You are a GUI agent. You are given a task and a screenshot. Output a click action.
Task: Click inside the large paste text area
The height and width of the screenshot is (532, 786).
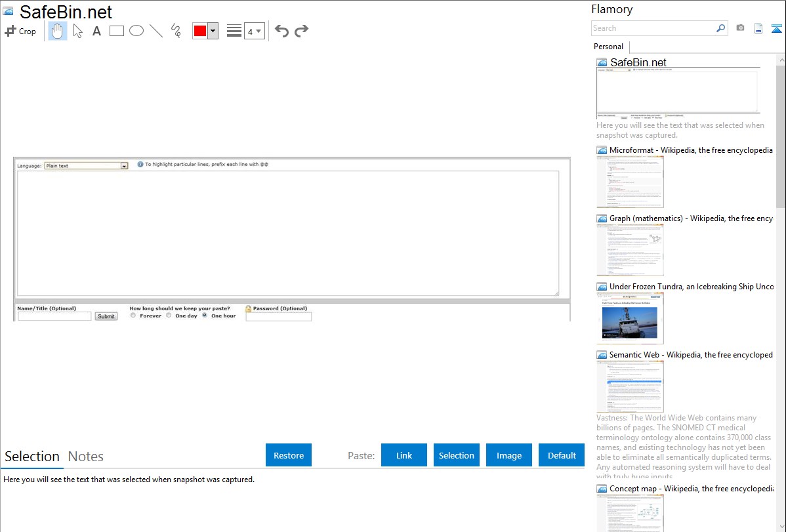tap(288, 233)
